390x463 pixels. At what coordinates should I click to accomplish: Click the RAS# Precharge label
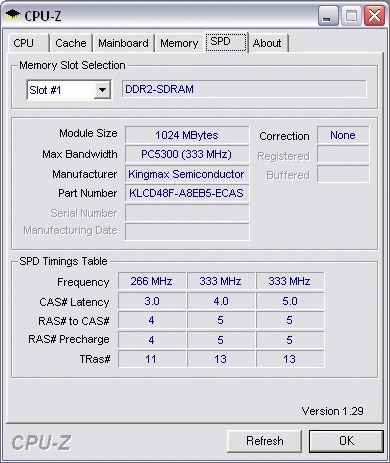point(69,339)
